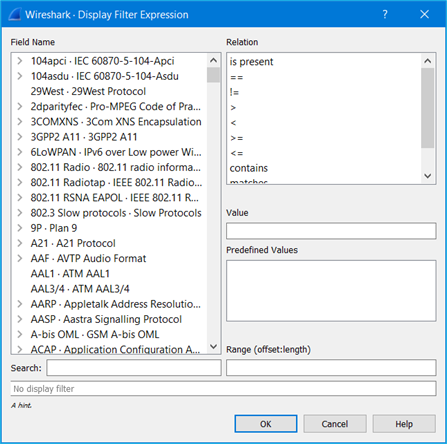Expand the 802.11 RSNA EAPOL node
The width and height of the screenshot is (447, 444).
click(x=20, y=198)
